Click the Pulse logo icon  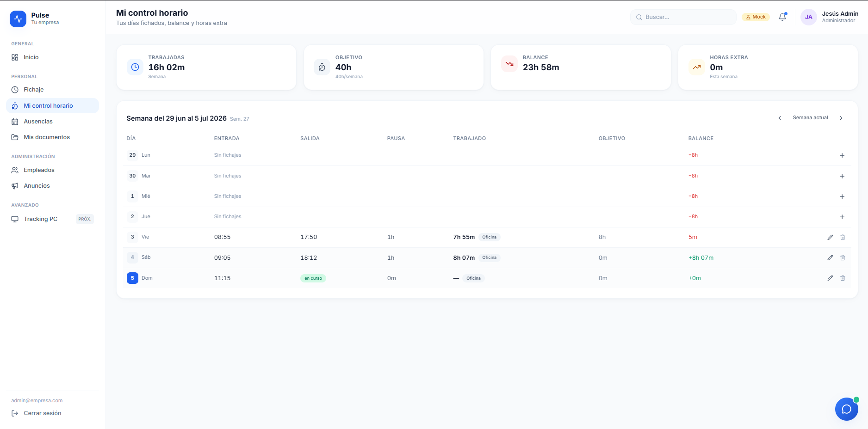(18, 19)
